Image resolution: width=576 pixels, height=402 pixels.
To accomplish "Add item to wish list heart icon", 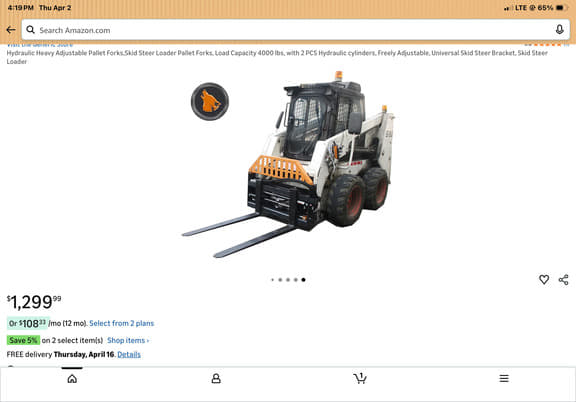I will (x=544, y=280).
